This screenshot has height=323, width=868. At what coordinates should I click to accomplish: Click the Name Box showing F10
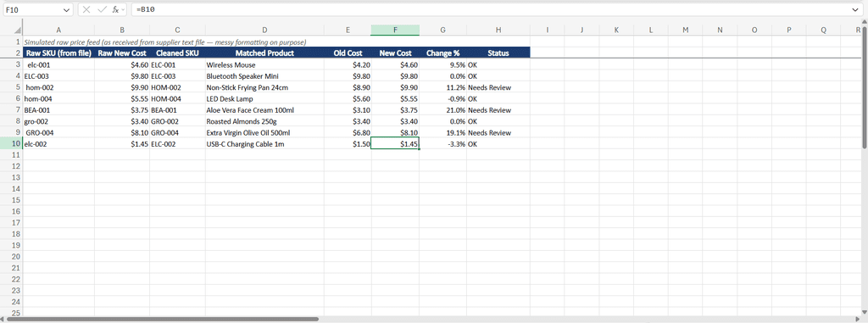(x=33, y=10)
